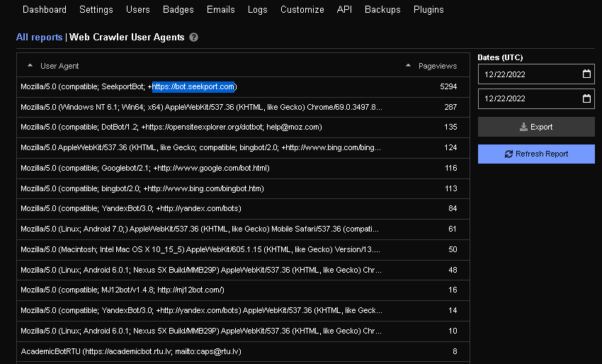Click the first 12/22/2022 date field

[536, 74]
